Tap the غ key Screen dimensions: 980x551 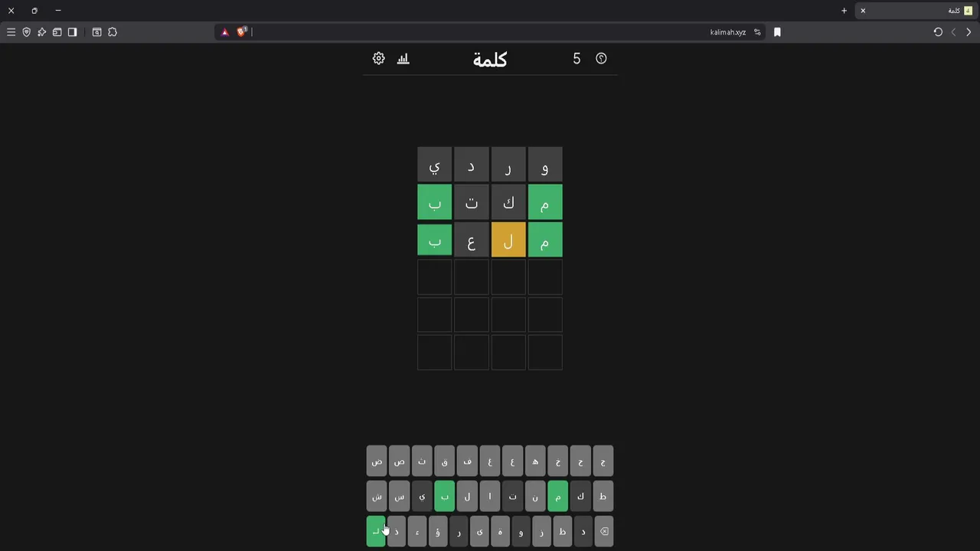[x=490, y=461]
